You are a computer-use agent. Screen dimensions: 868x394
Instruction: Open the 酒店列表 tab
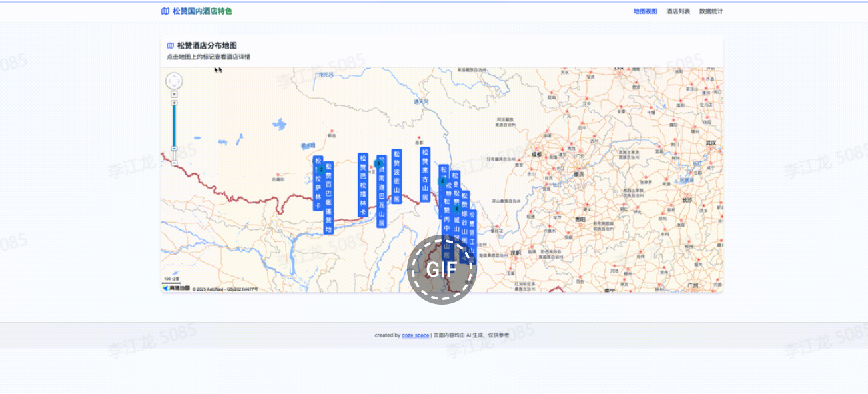pyautogui.click(x=678, y=11)
